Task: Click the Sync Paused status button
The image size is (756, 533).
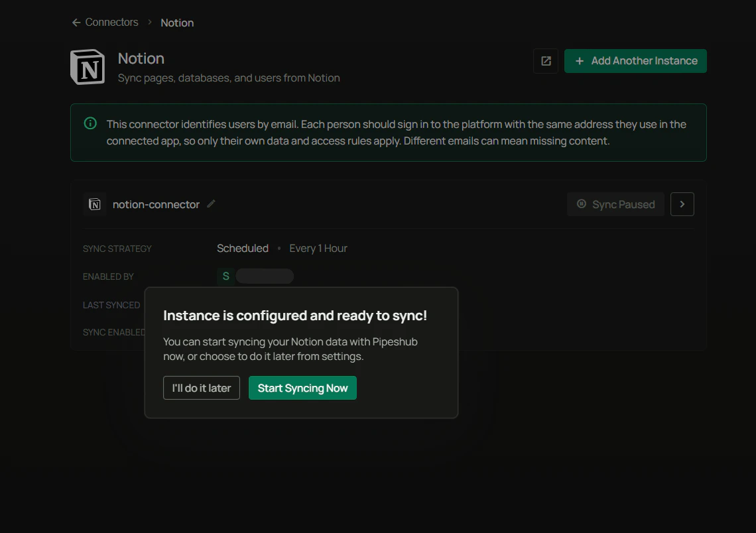Action: 615,204
